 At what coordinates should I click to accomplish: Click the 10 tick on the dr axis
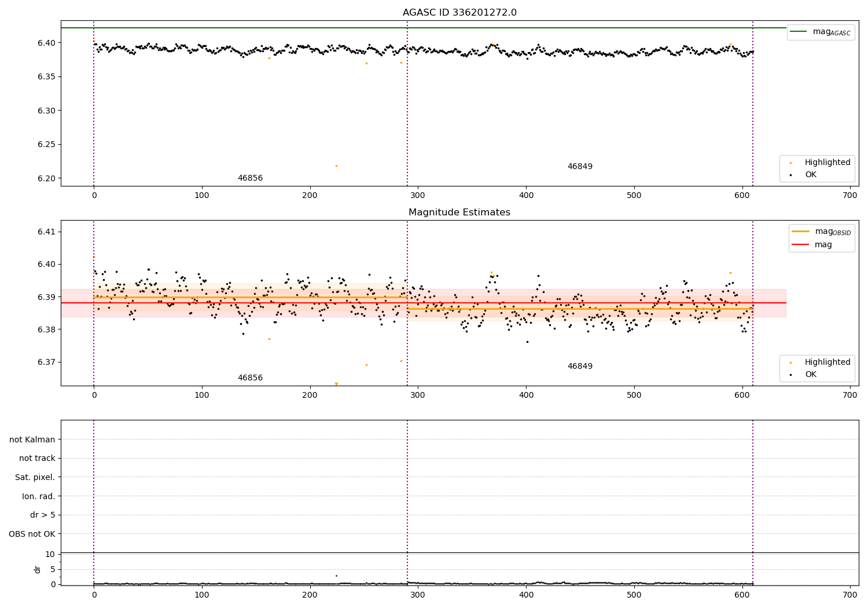pos(50,554)
